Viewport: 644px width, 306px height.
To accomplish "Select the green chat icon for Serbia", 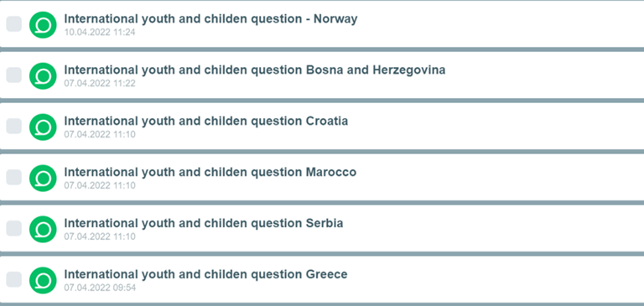I will (43, 229).
